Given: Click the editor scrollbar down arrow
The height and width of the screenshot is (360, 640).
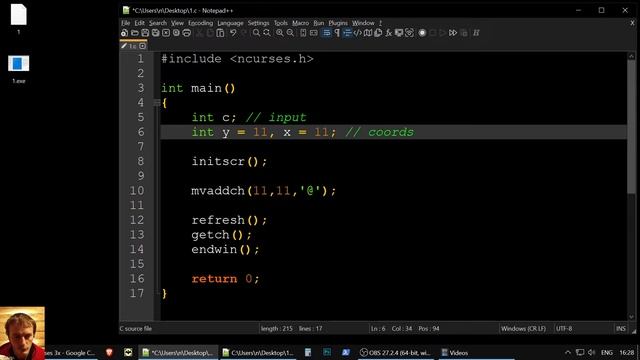Looking at the screenshot, I should 631,317.
